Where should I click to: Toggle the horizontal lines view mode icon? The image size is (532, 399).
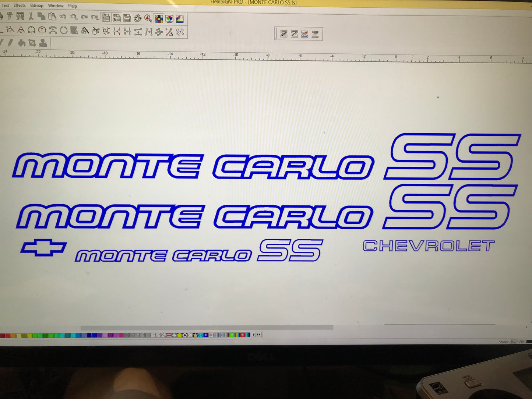315,34
